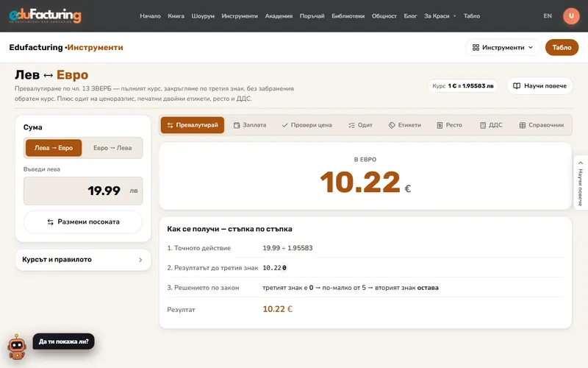Expand the За Краси menu
This screenshot has width=588, height=368.
point(440,15)
